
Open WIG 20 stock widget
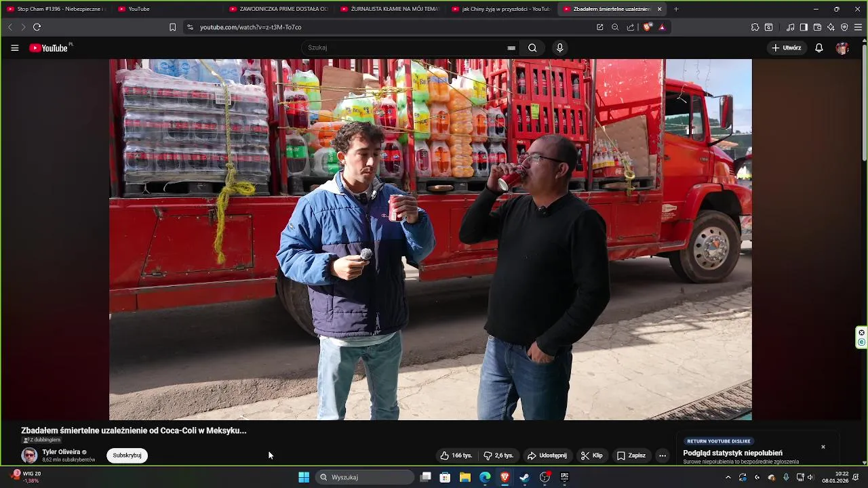point(26,477)
